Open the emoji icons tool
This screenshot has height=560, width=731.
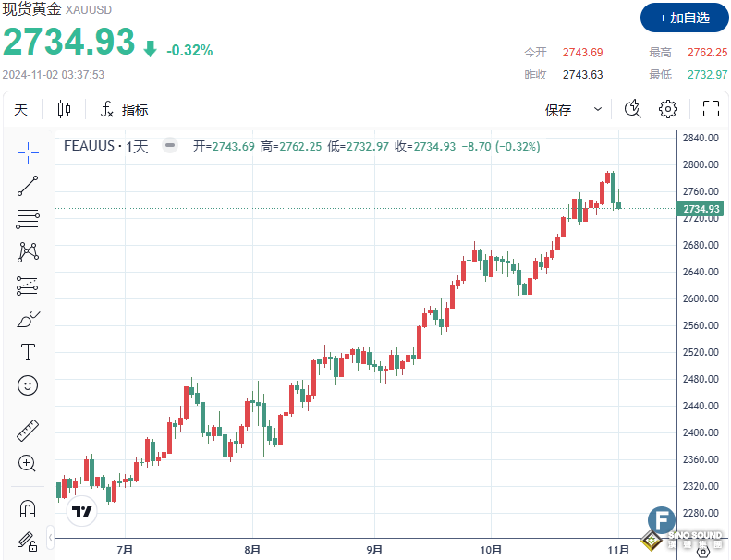pos(28,384)
